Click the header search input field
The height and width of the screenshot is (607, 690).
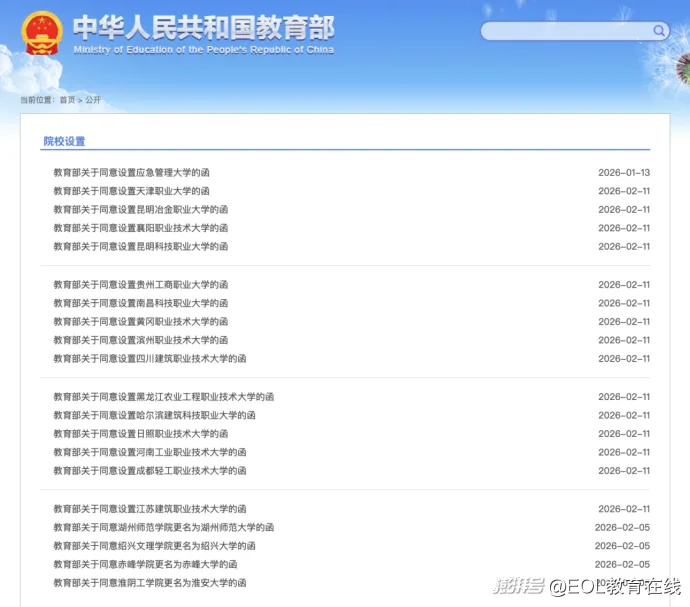[565, 31]
